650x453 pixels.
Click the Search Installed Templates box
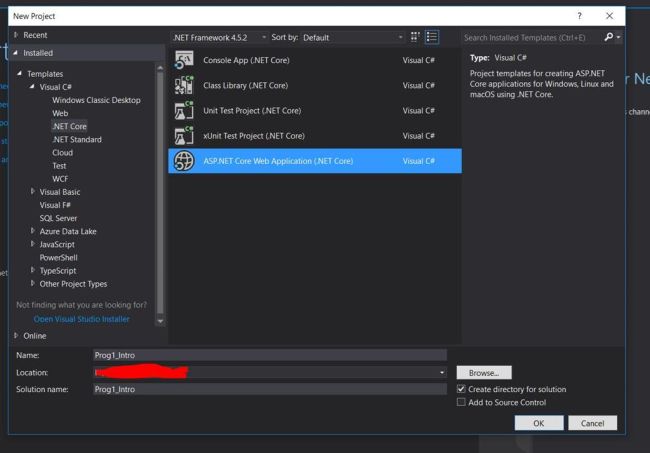532,38
